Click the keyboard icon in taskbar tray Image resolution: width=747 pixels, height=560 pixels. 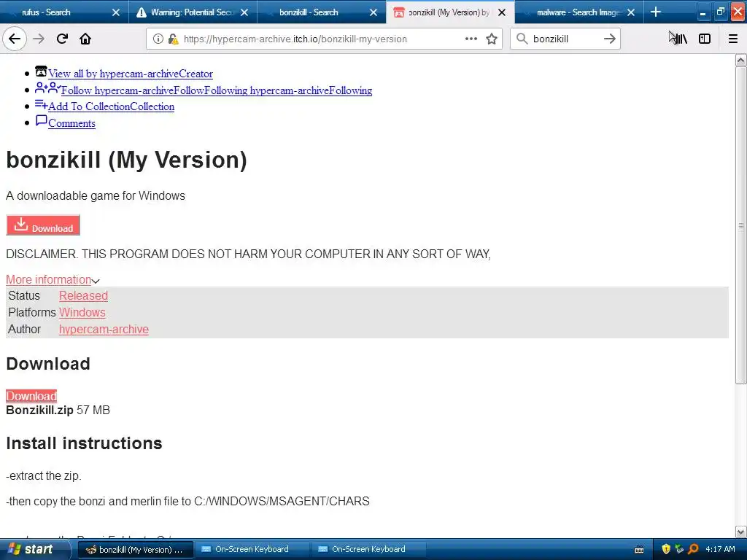point(639,550)
